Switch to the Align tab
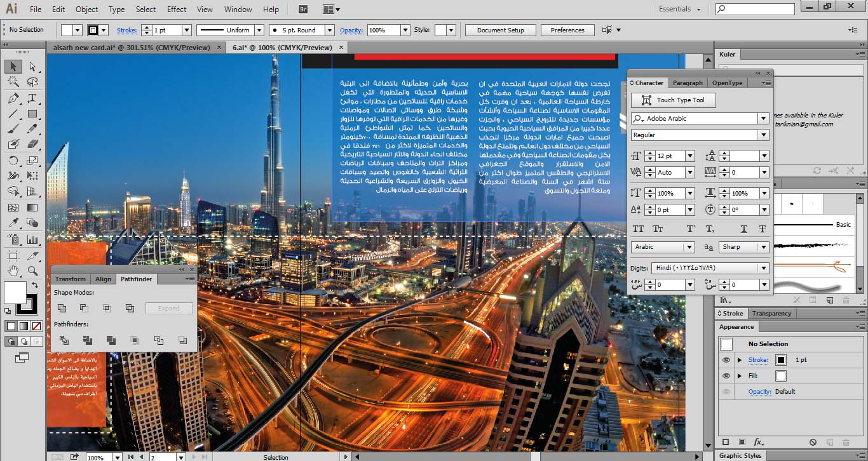The image size is (868, 461). coord(103,279)
